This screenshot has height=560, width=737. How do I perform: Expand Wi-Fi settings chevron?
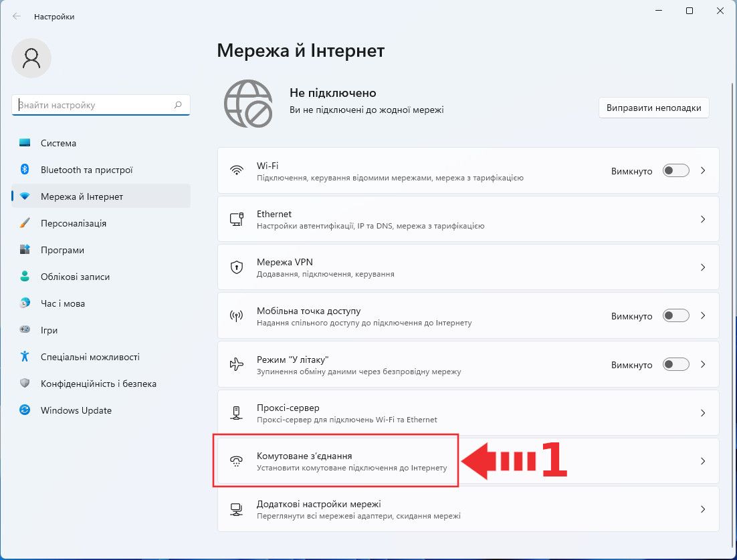pos(703,170)
